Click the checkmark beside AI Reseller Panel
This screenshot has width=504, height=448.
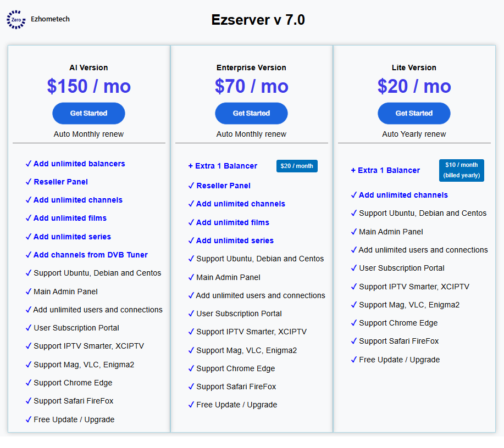[29, 182]
